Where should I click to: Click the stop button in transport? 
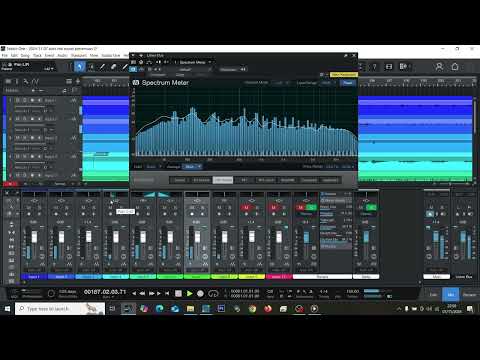tap(178, 293)
